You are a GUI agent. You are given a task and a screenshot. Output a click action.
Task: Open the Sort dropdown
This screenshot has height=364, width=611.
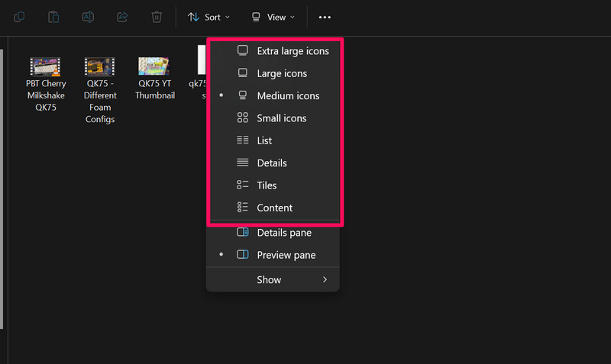[209, 17]
